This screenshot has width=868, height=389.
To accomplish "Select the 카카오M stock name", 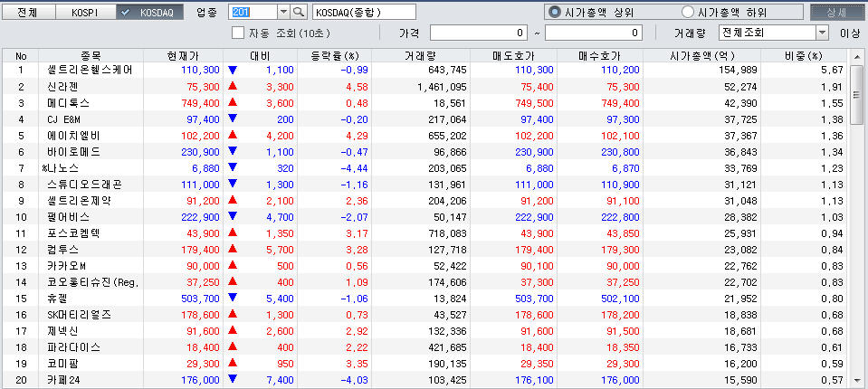I will click(66, 265).
